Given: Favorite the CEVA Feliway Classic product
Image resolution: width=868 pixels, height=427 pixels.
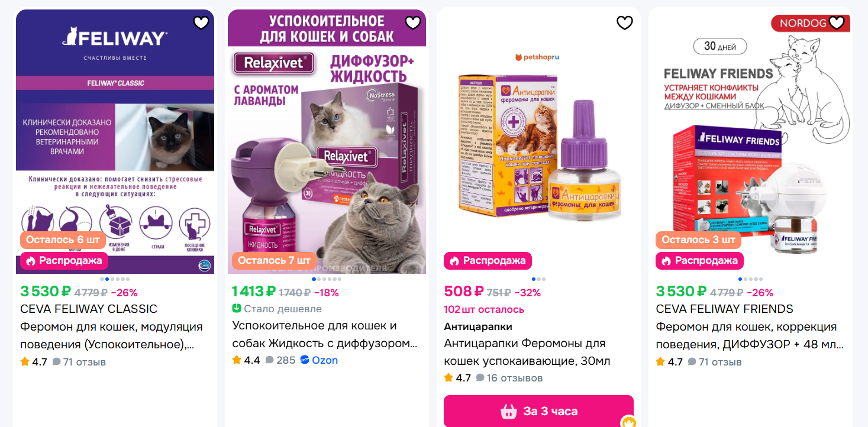Looking at the screenshot, I should click(201, 23).
